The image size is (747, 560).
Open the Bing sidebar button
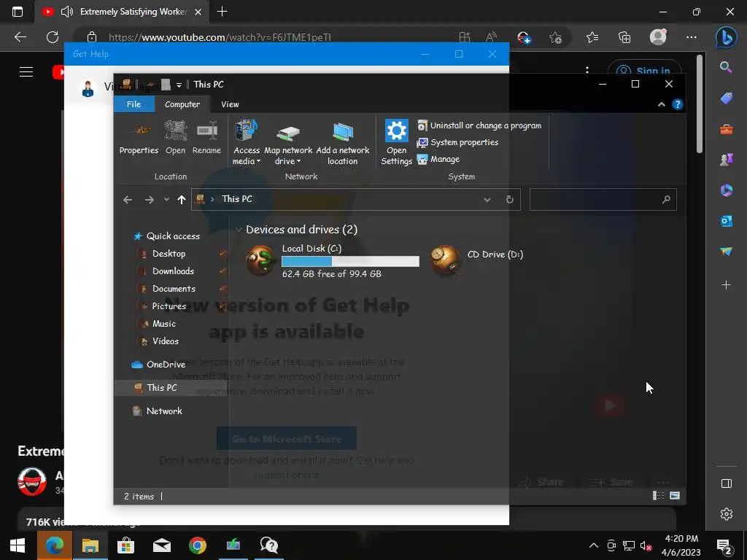coord(726,37)
